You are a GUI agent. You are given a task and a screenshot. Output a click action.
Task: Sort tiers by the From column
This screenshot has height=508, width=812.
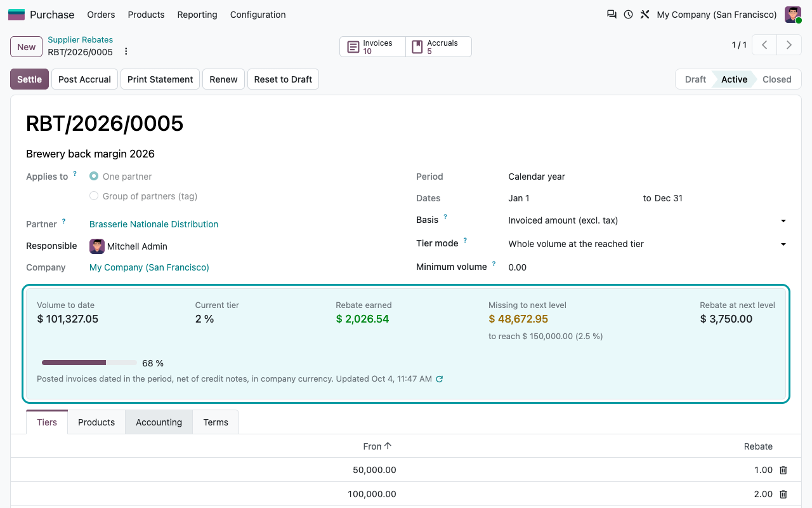pos(377,446)
